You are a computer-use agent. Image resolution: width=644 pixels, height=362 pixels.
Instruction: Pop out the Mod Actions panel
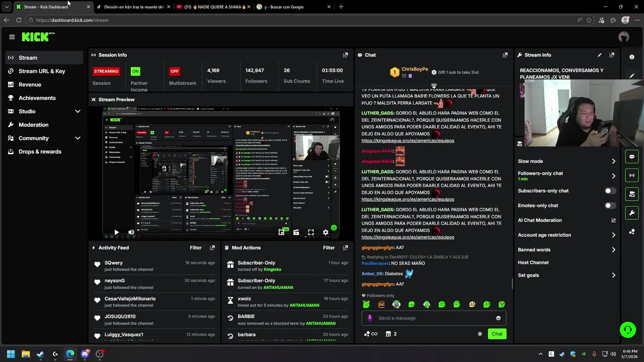tap(345, 248)
